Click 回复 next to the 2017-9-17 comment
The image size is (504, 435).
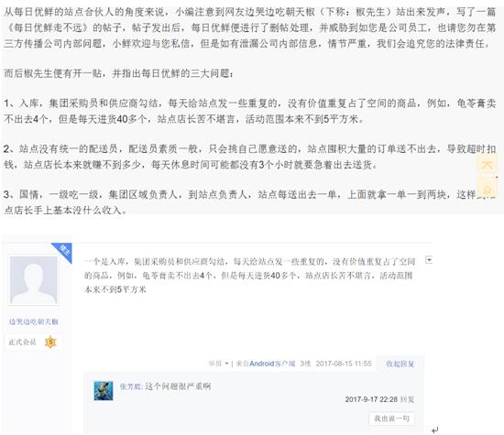pos(408,399)
